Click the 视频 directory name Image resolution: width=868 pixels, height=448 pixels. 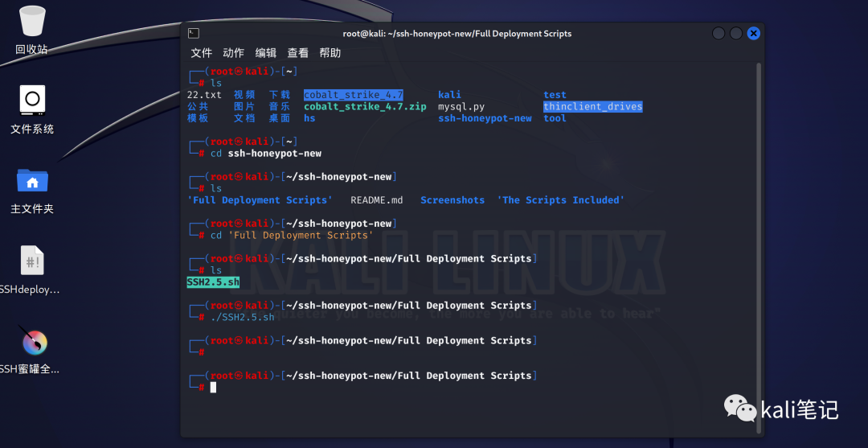(x=244, y=95)
